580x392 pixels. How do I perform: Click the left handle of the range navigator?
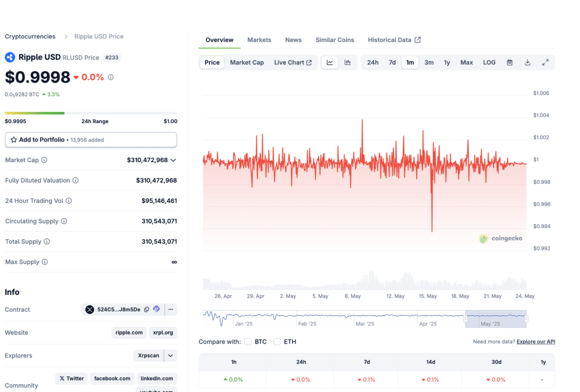[x=465, y=319]
